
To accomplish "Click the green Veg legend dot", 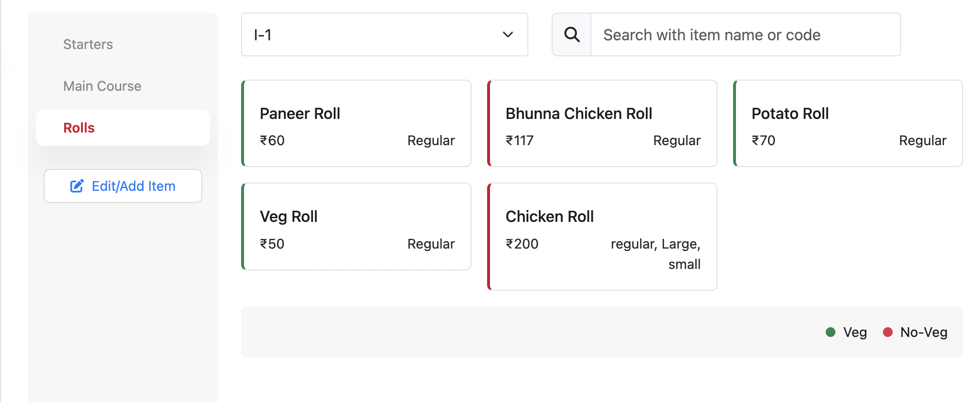I will tap(831, 332).
